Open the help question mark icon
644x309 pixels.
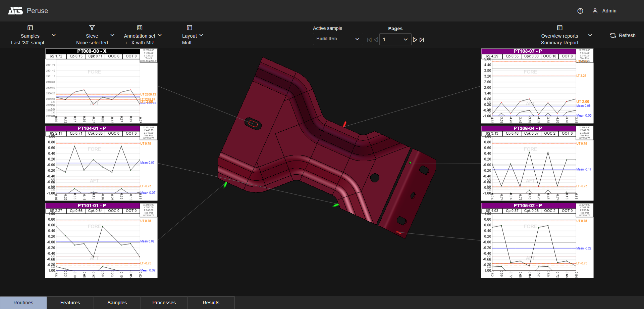[x=580, y=11]
